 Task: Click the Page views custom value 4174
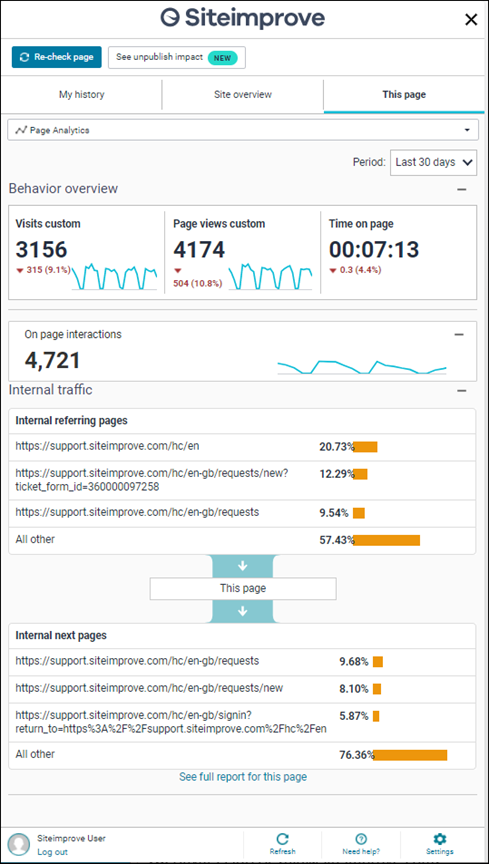tap(199, 250)
